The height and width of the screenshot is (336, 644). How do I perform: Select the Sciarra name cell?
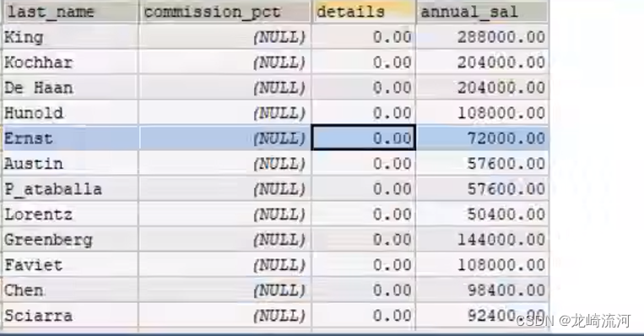tap(70, 316)
